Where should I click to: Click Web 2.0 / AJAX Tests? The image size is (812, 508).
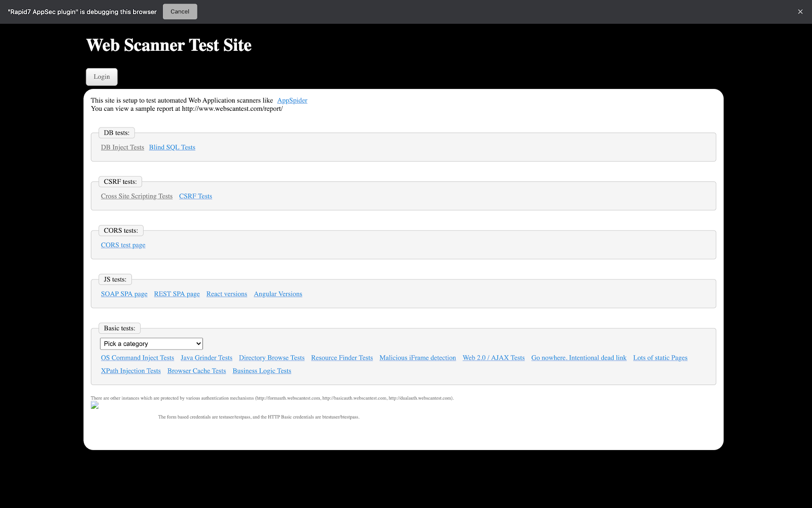(x=493, y=358)
